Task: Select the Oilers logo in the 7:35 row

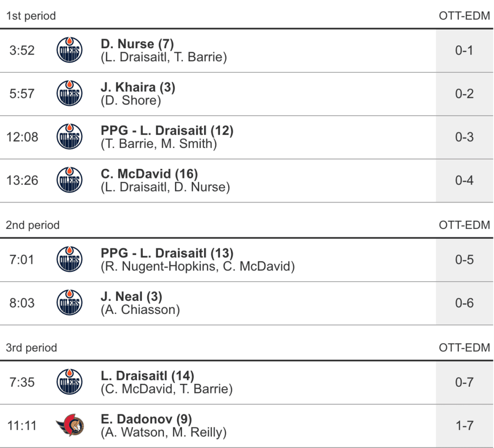Action: [x=69, y=382]
